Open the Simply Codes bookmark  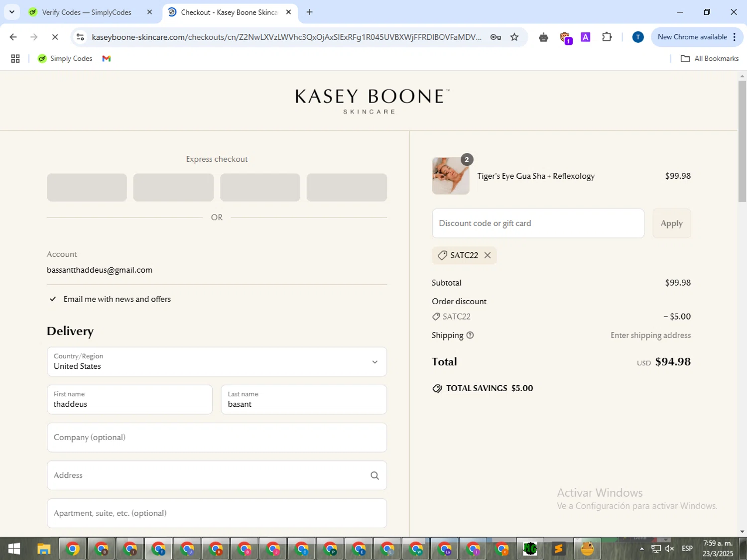[x=65, y=59]
